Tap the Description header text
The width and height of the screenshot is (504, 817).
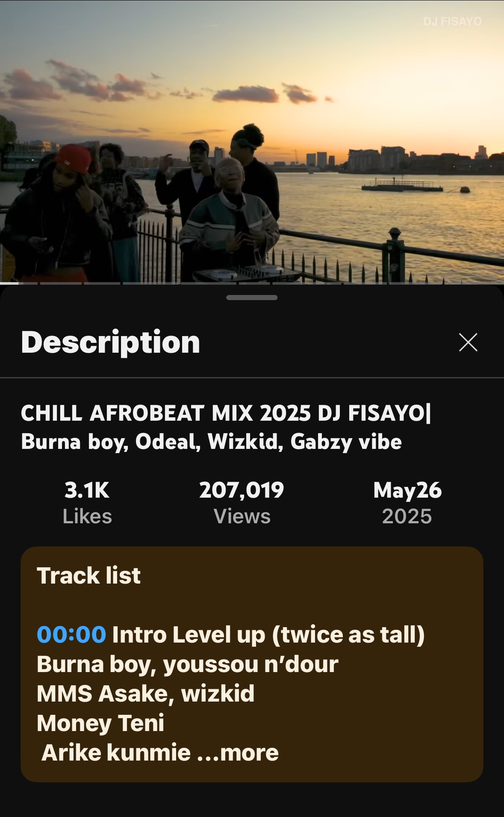111,342
